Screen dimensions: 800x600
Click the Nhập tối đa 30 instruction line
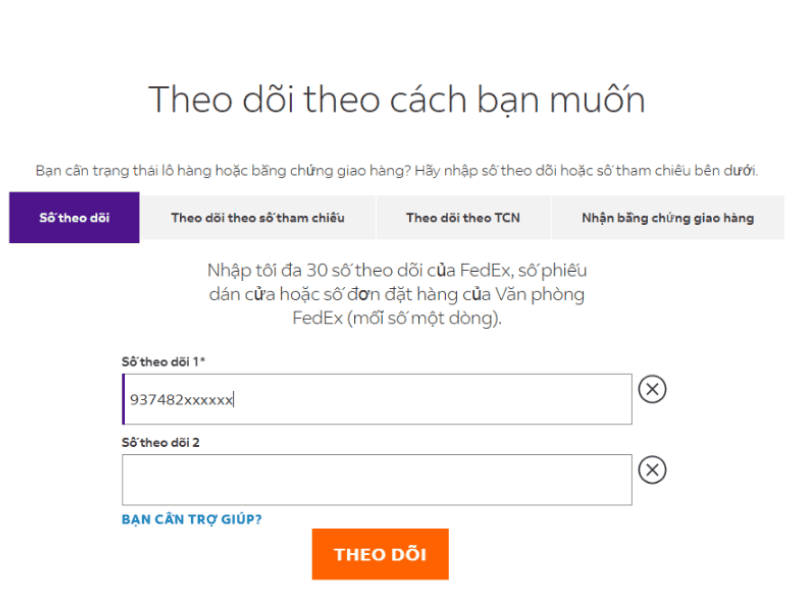coord(396,270)
